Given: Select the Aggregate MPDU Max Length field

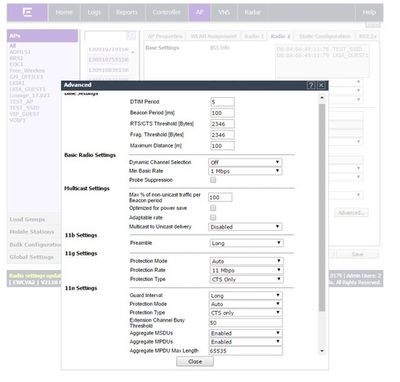Looking at the screenshot, I should click(246, 351).
